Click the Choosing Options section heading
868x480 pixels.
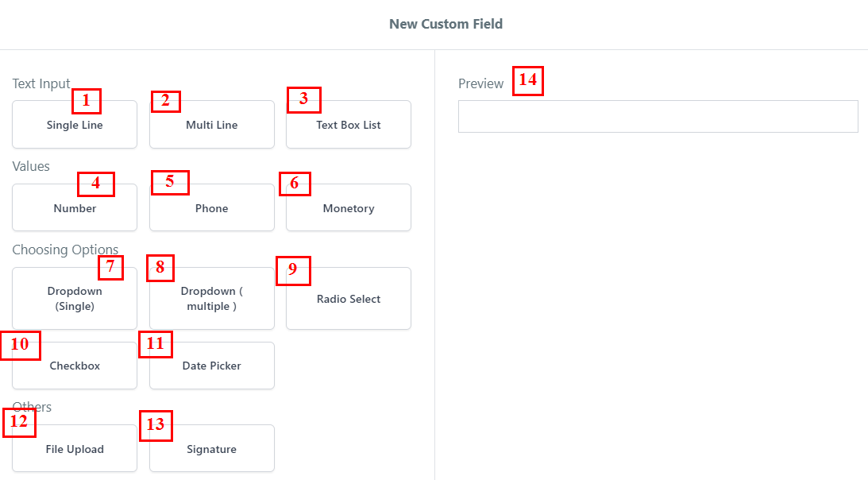[64, 250]
